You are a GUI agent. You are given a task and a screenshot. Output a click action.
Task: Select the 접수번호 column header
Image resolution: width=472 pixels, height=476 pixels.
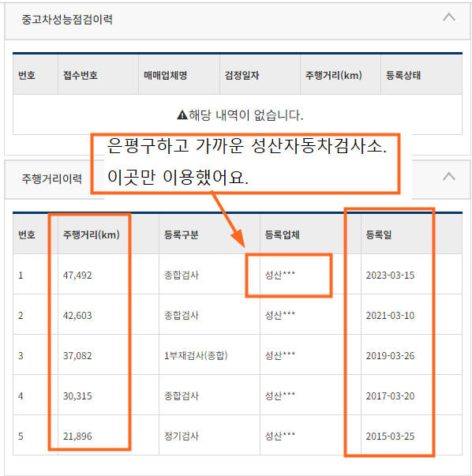[x=81, y=75]
